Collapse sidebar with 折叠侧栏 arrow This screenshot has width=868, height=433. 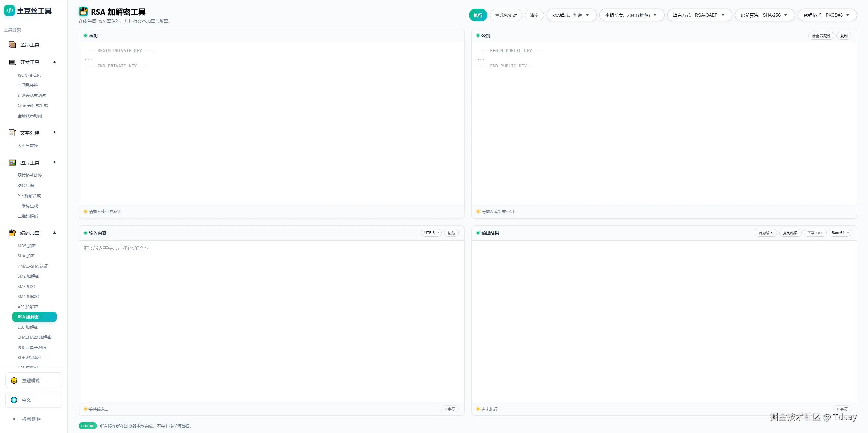tap(14, 419)
